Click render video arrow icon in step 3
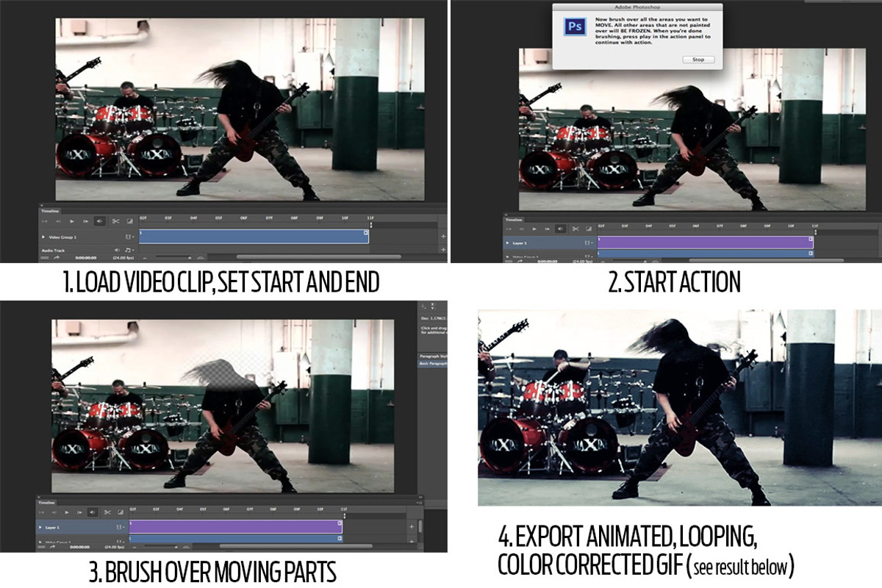882x588 pixels. (x=52, y=547)
